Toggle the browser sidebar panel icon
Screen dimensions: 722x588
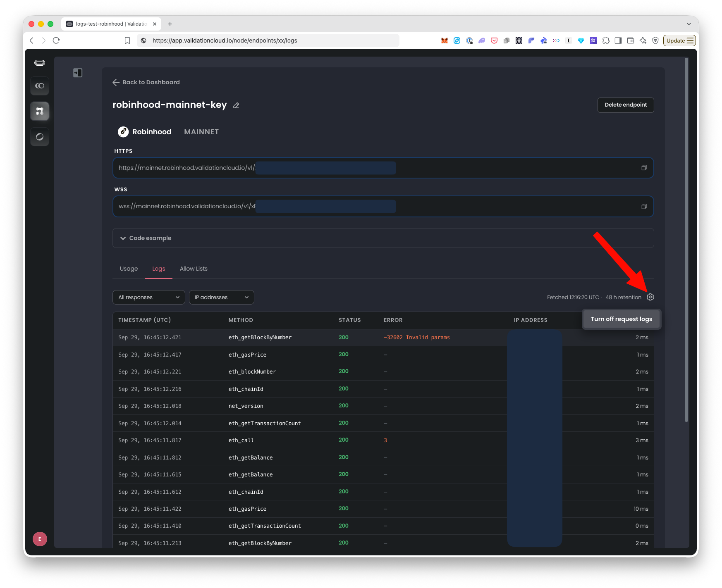click(618, 40)
